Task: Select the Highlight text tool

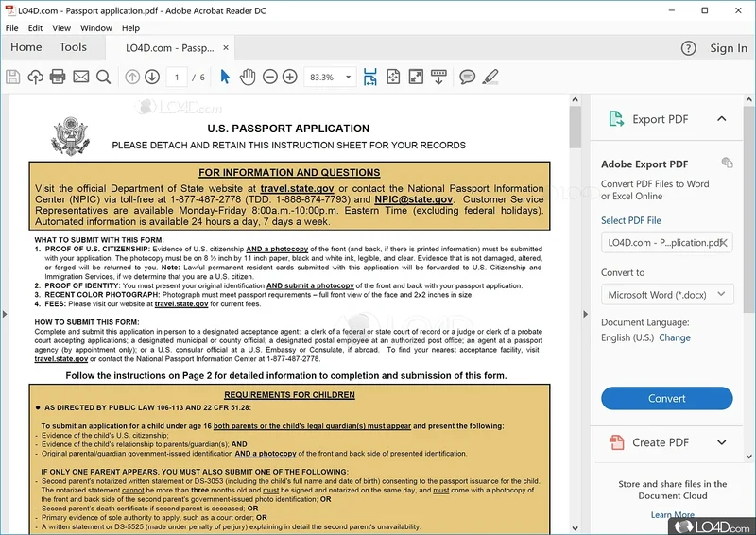Action: (490, 77)
